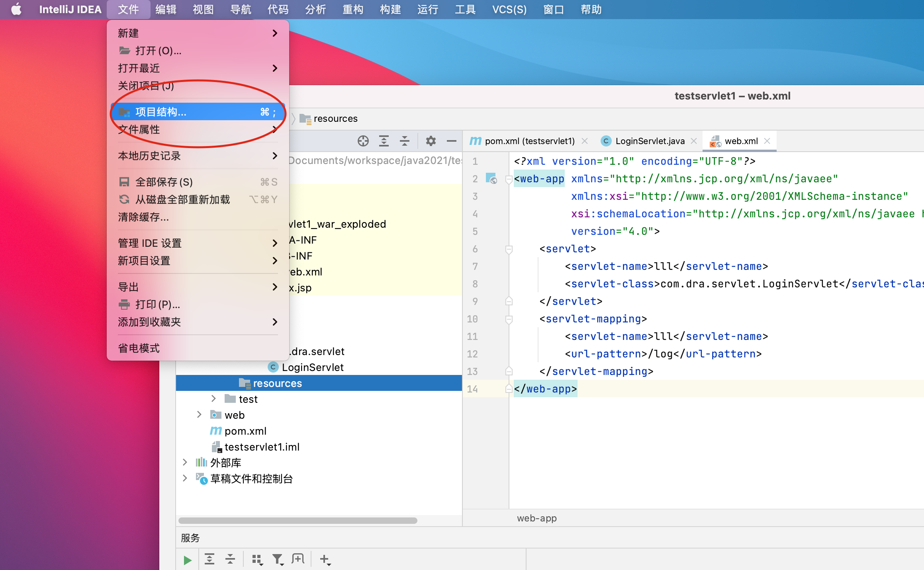Click expand all icon in 服务 toolbar
This screenshot has width=924, height=570.
pyautogui.click(x=209, y=559)
